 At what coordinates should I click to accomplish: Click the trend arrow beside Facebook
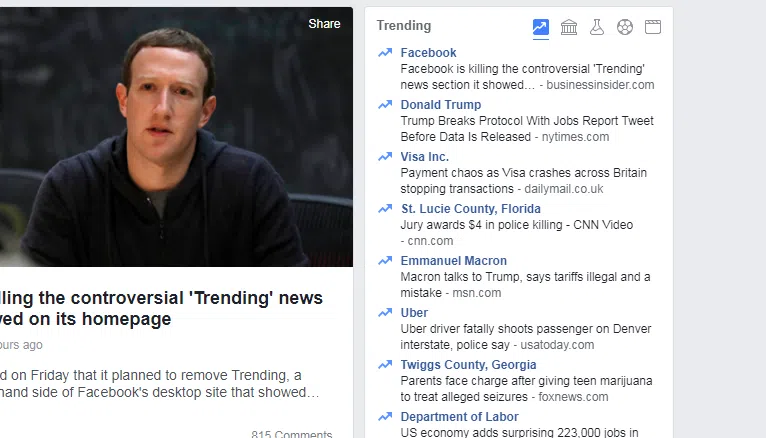[x=385, y=53]
